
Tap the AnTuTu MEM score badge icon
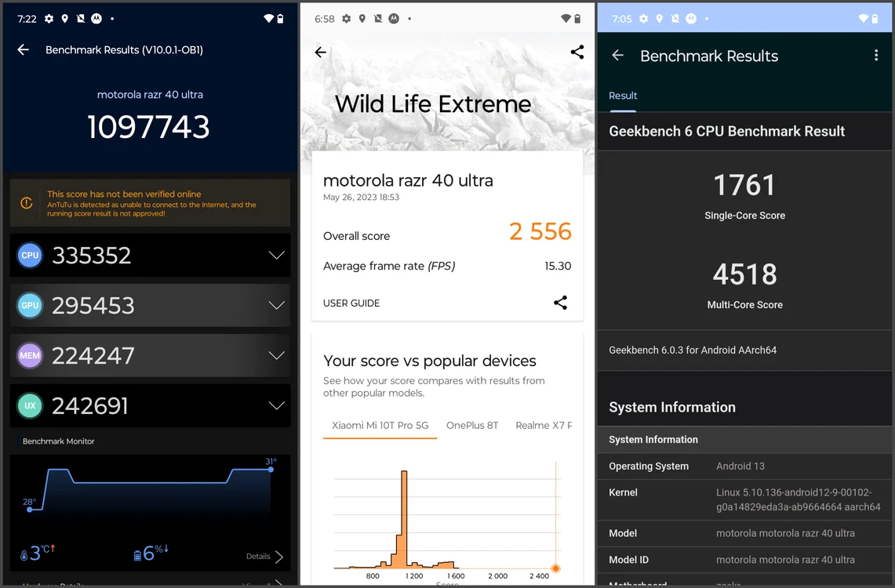click(x=30, y=356)
